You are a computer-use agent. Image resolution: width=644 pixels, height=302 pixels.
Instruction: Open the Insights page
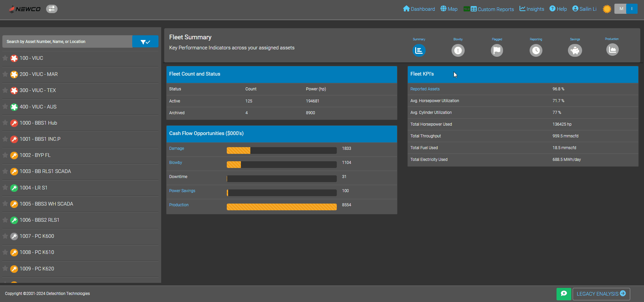532,9
